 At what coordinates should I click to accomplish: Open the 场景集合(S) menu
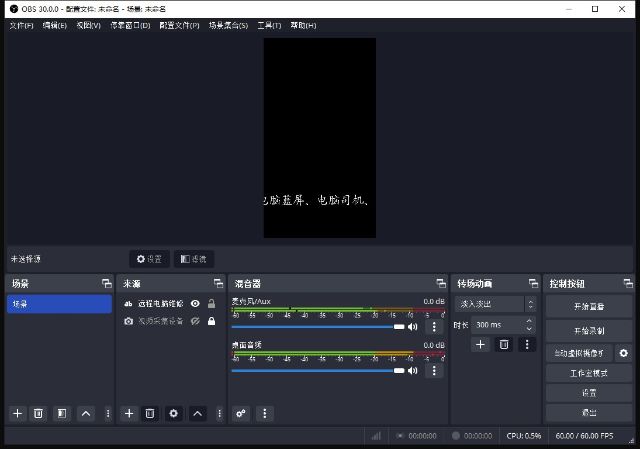(228, 25)
